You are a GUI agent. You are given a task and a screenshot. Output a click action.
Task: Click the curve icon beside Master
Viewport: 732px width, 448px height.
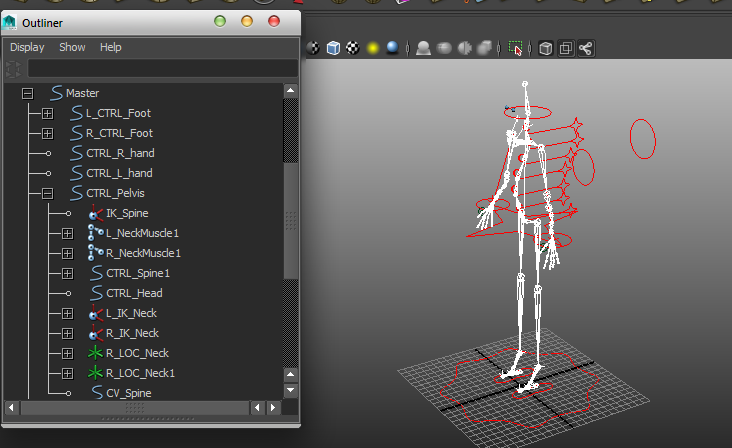click(x=56, y=93)
